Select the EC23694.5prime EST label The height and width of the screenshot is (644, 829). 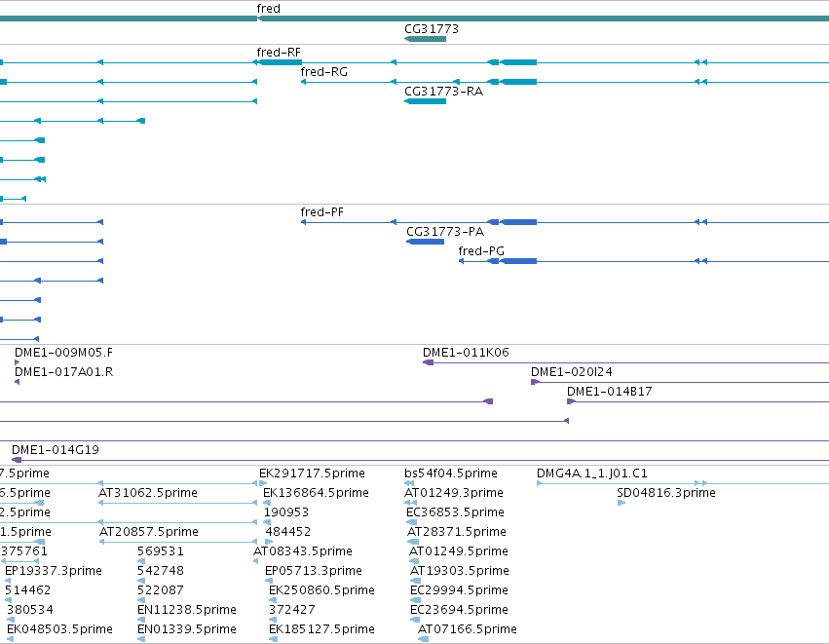(460, 610)
